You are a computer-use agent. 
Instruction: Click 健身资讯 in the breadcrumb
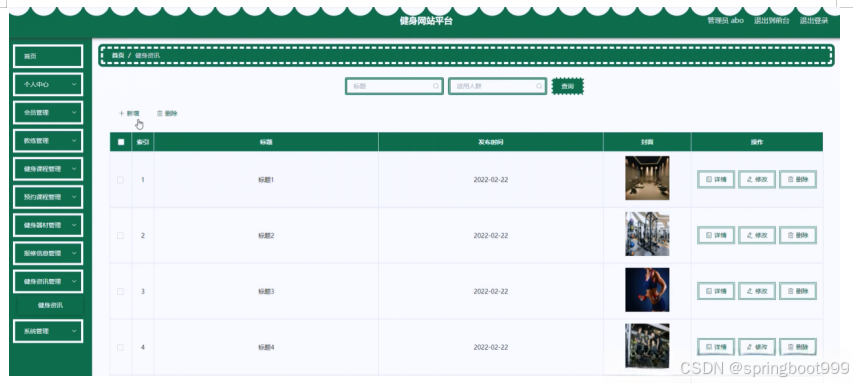(x=147, y=55)
